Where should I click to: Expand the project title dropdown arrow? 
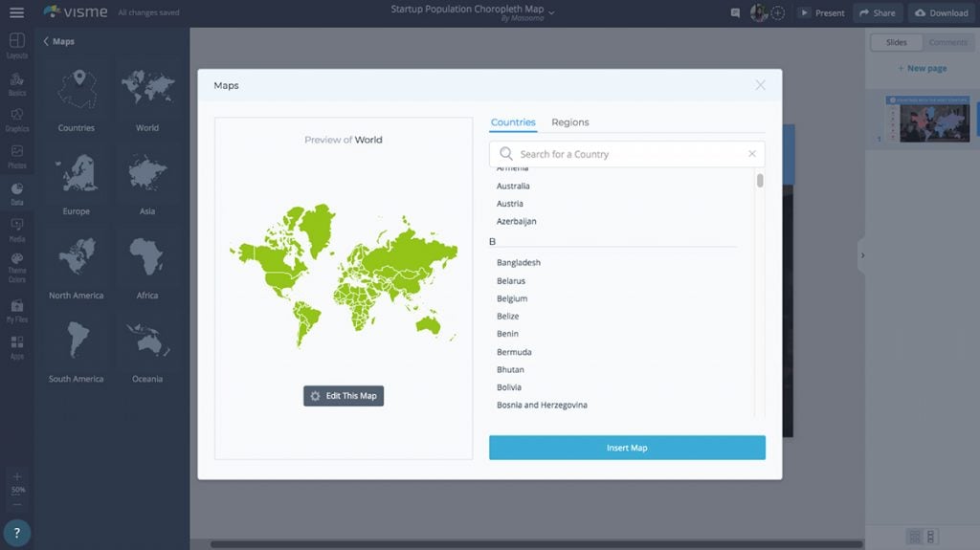click(x=551, y=12)
